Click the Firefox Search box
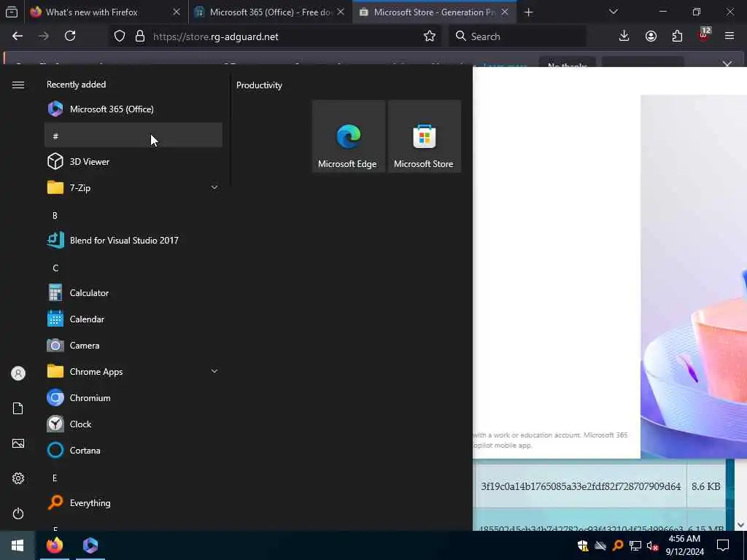The image size is (747, 560). 517,36
